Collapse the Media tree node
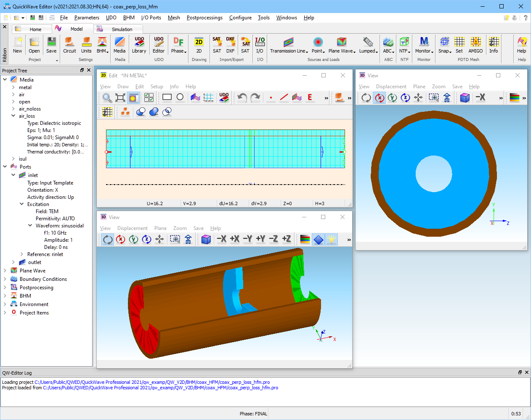The width and height of the screenshot is (531, 420). point(5,79)
